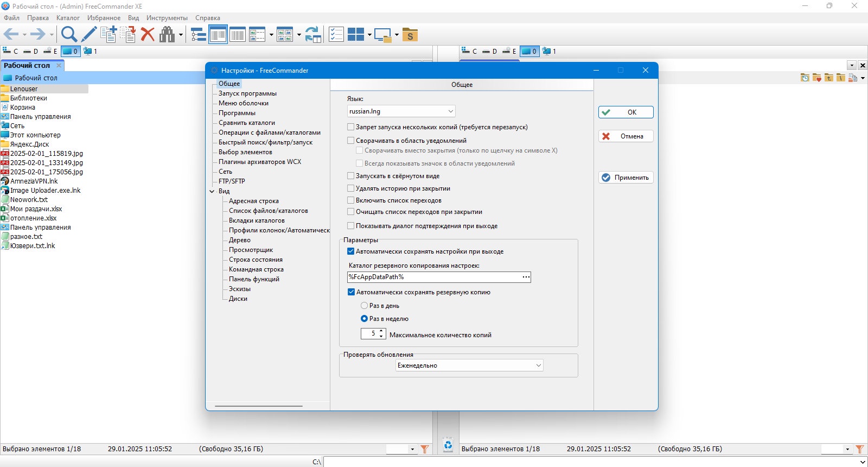Click the blue four-tile layout icon
This screenshot has height=467, width=868.
click(356, 35)
